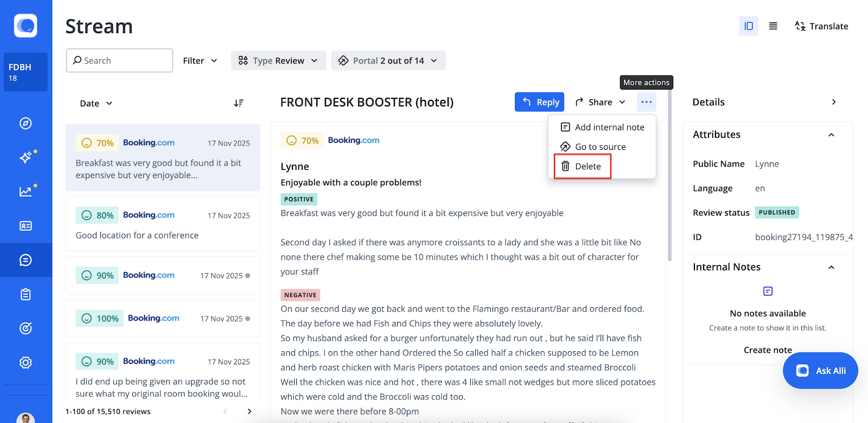This screenshot has height=423, width=868.
Task: Open the clipboard surveys icon in sidebar
Action: click(25, 294)
